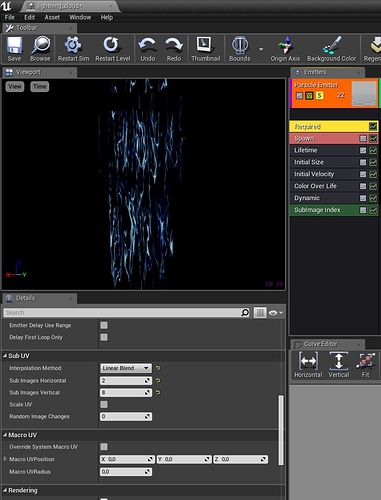The image size is (381, 500).
Task: Disable the Lifetime module checkbox
Action: pyautogui.click(x=363, y=150)
